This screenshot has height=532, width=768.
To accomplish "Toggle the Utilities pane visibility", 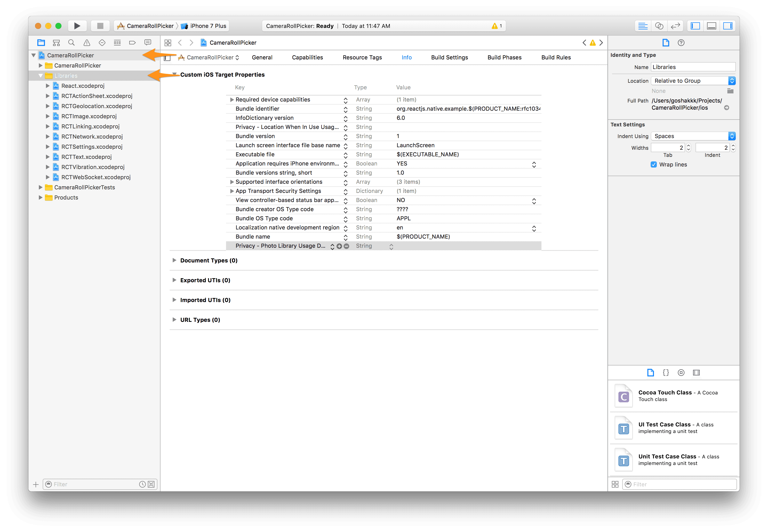I will pos(728,26).
